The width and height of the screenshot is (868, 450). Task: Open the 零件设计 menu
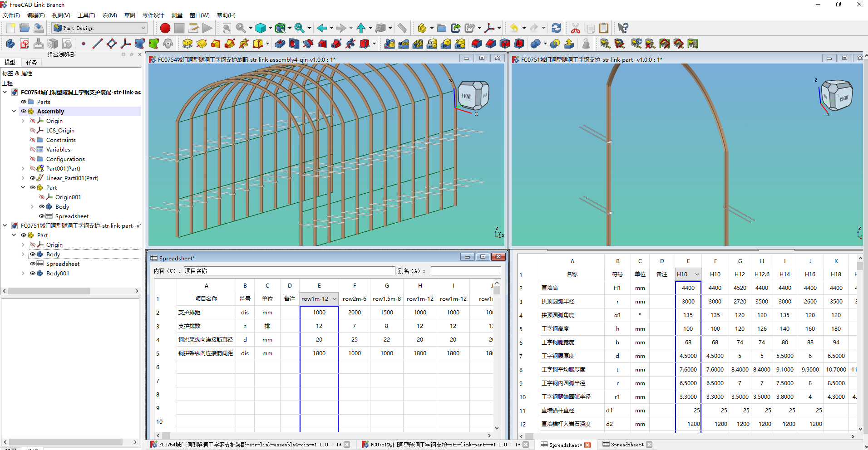(153, 15)
